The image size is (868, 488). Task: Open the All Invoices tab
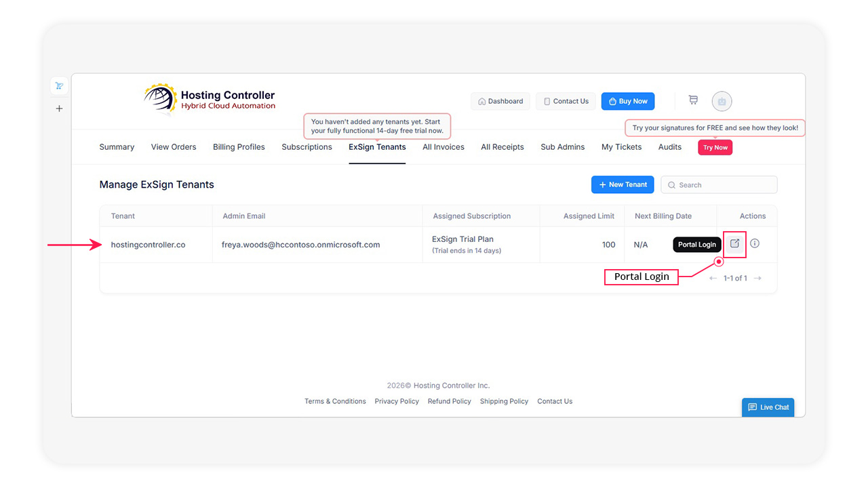tap(443, 147)
